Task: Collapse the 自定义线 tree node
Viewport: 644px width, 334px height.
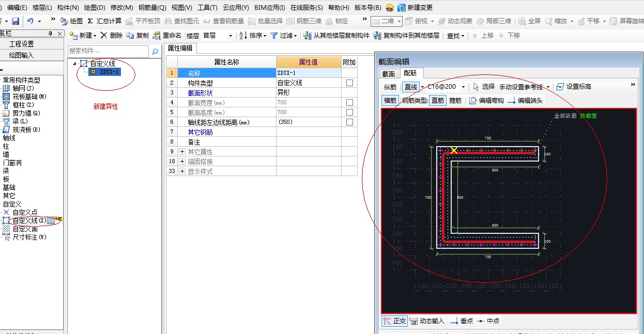Action: click(75, 63)
